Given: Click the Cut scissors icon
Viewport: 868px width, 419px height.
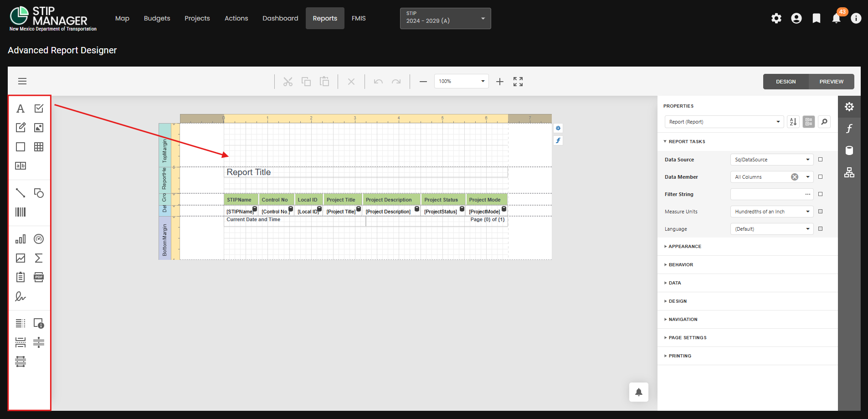Looking at the screenshot, I should tap(288, 82).
